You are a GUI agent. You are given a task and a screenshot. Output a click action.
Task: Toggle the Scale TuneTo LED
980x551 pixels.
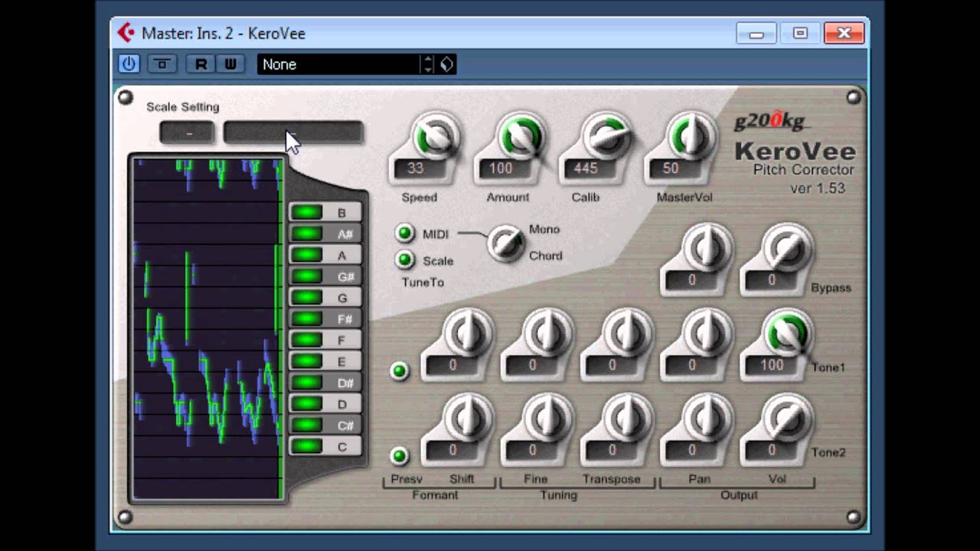[405, 260]
